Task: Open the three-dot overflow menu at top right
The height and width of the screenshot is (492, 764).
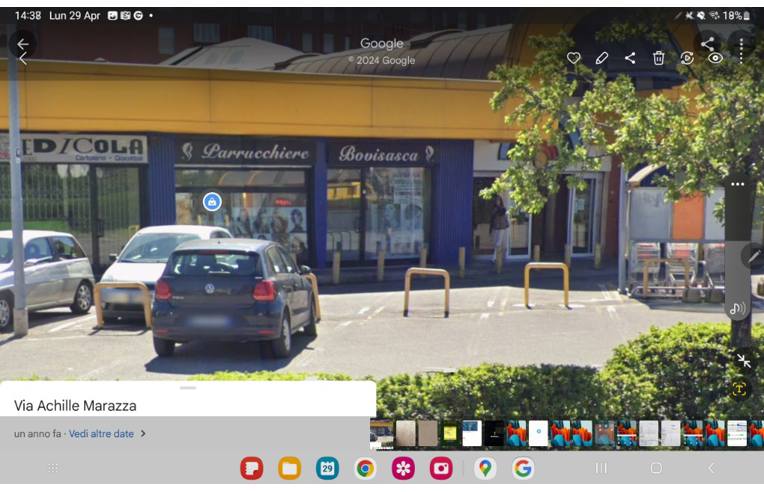Action: 741,46
